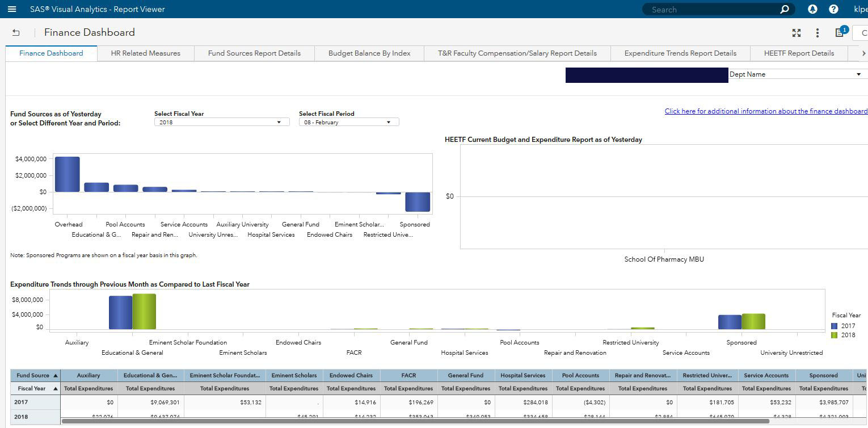Go to Expenditure Trends Report Details tab
This screenshot has width=868, height=428.
coord(680,53)
